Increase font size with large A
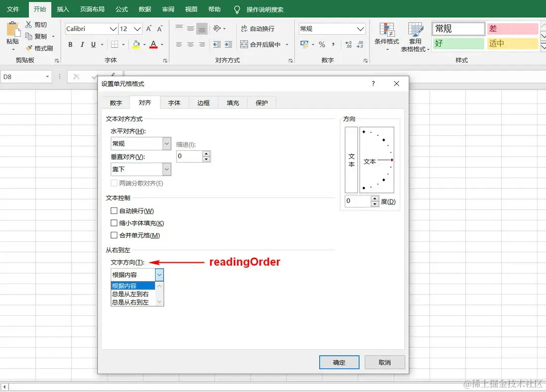 (x=149, y=28)
